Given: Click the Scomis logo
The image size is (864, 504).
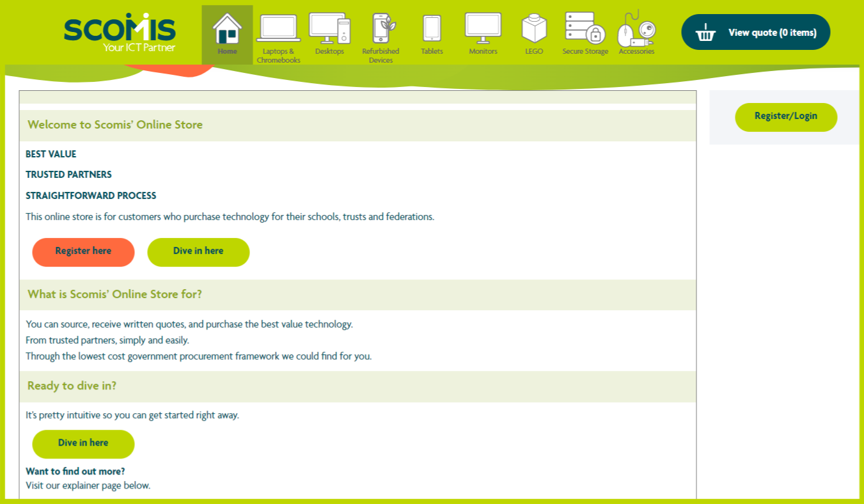Looking at the screenshot, I should (x=120, y=32).
